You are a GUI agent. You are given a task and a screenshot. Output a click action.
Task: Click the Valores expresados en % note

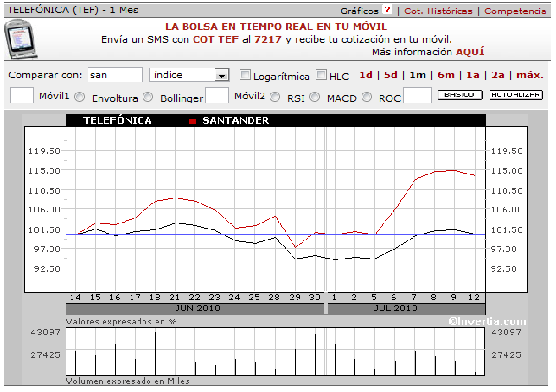121,321
